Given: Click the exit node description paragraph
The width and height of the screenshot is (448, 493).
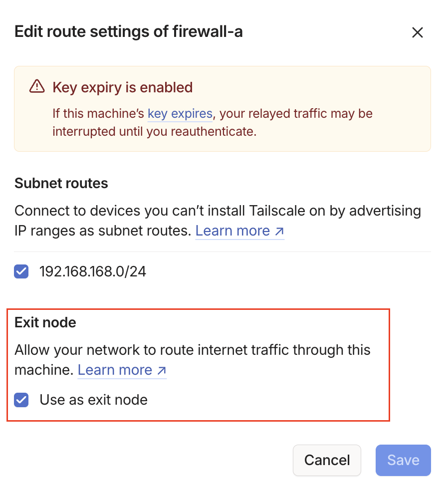Looking at the screenshot, I should click(193, 350).
